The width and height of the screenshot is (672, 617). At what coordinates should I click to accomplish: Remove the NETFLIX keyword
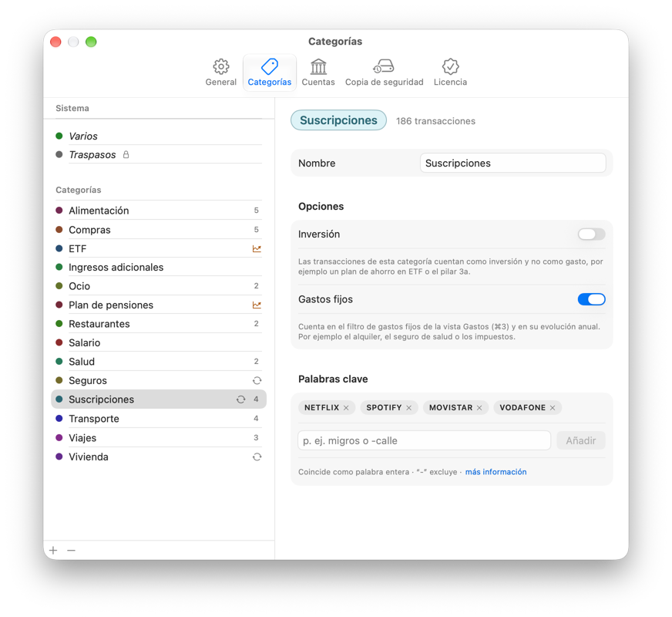click(x=346, y=408)
